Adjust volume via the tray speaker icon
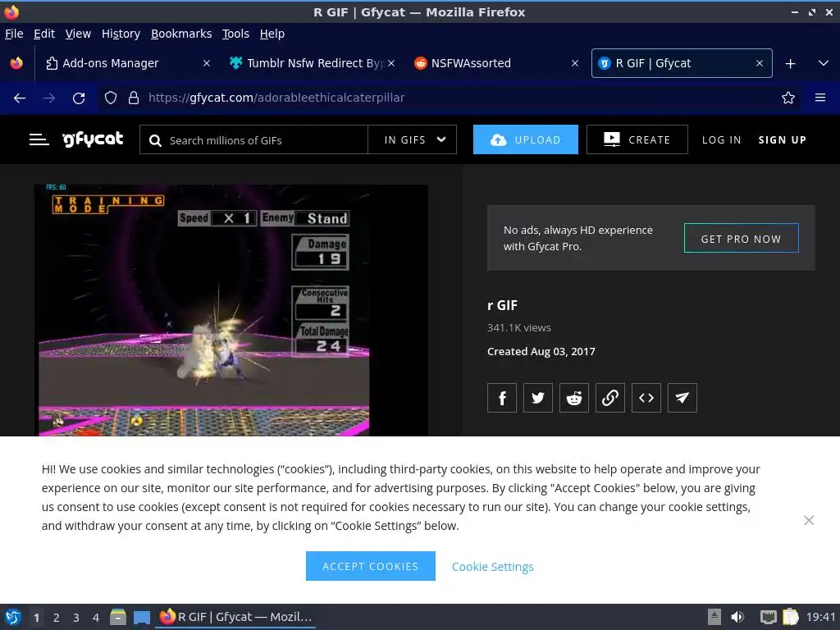This screenshot has height=630, width=840. (x=737, y=617)
